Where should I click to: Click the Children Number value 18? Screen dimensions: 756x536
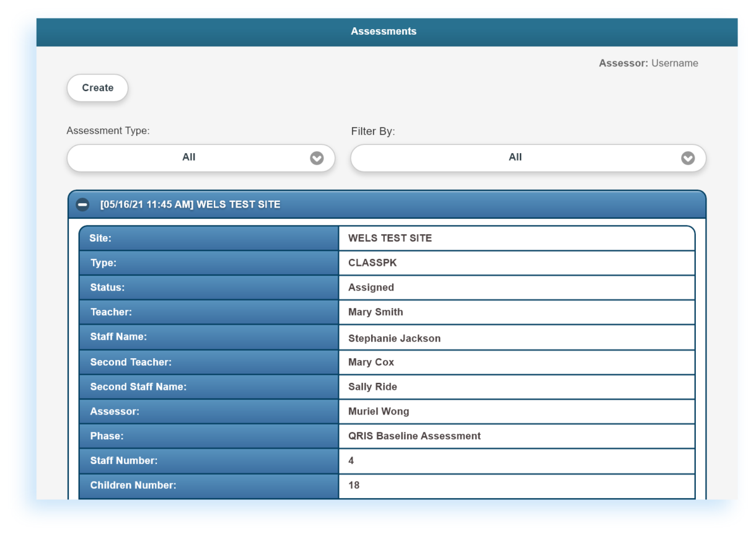[x=354, y=486]
